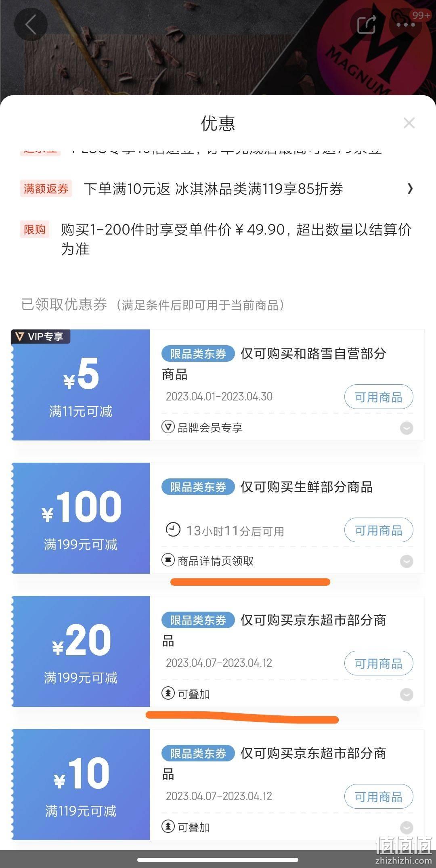Image resolution: width=436 pixels, height=868 pixels.
Task: Tap 可用商品 on the ¥5 coupon
Action: [379, 397]
